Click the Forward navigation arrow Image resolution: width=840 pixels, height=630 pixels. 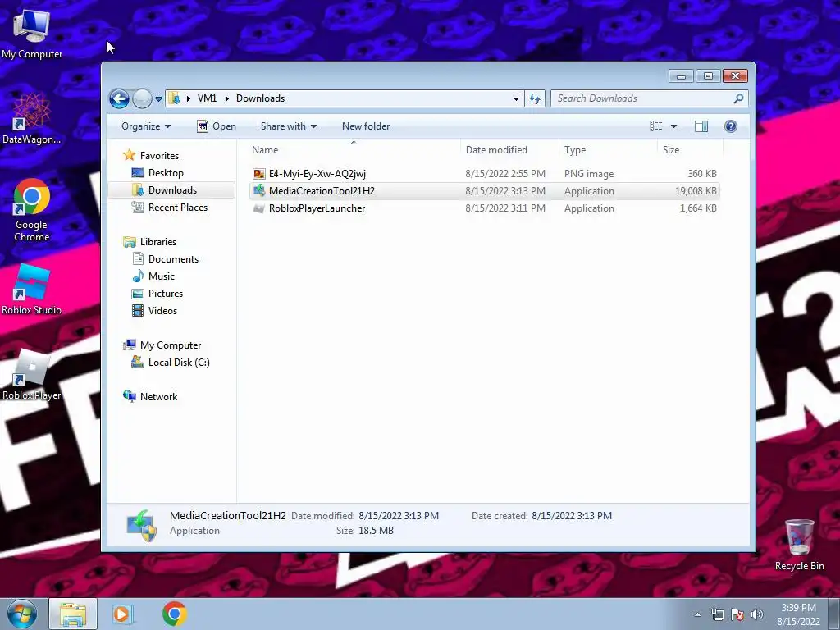[x=142, y=98]
